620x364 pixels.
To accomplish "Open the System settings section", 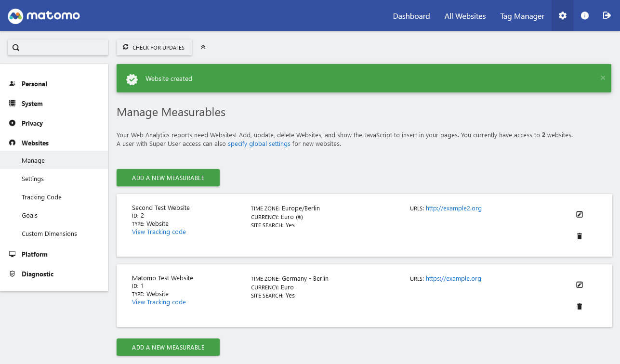I will 31,104.
